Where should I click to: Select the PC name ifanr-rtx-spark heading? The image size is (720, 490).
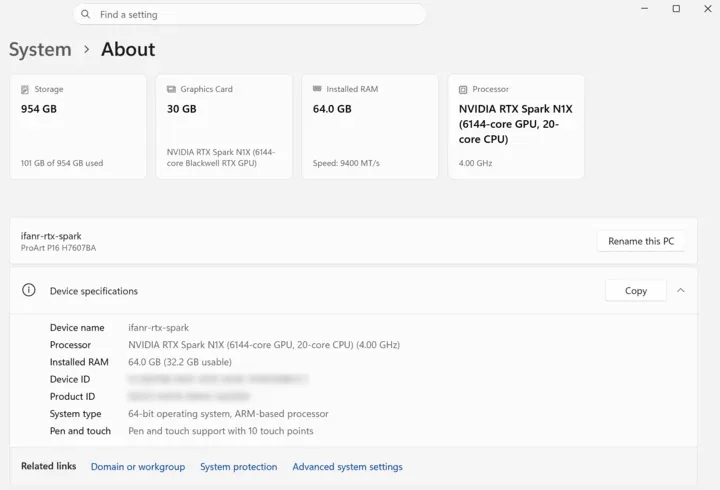click(x=51, y=236)
